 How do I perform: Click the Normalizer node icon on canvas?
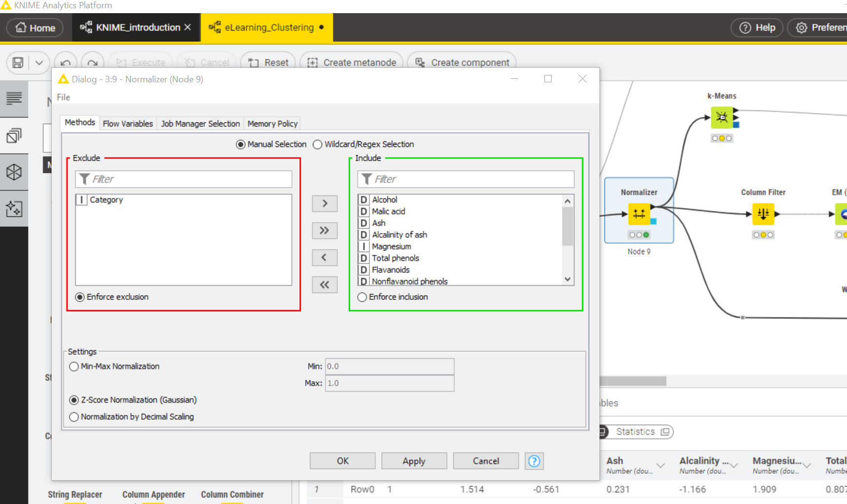(x=639, y=214)
